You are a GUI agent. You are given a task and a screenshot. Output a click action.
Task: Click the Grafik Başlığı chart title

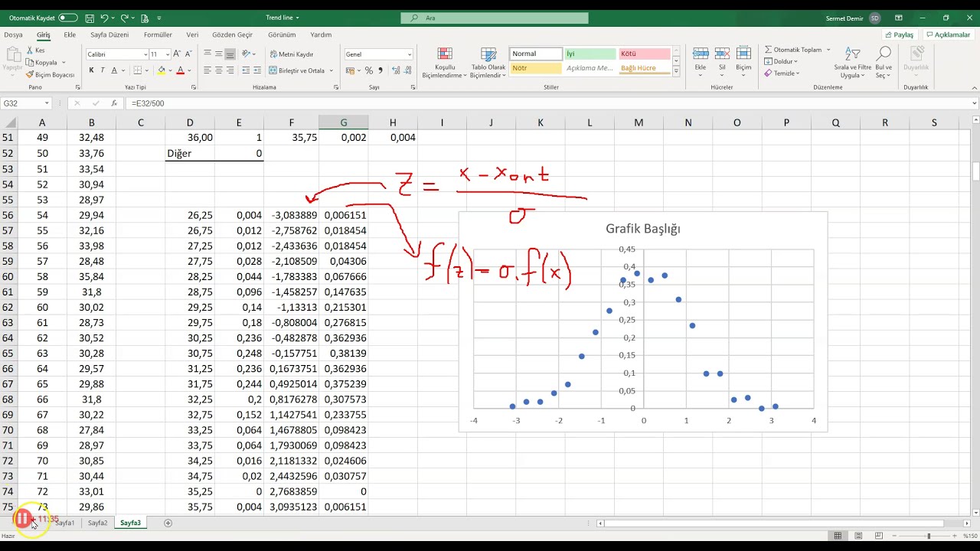tap(642, 229)
